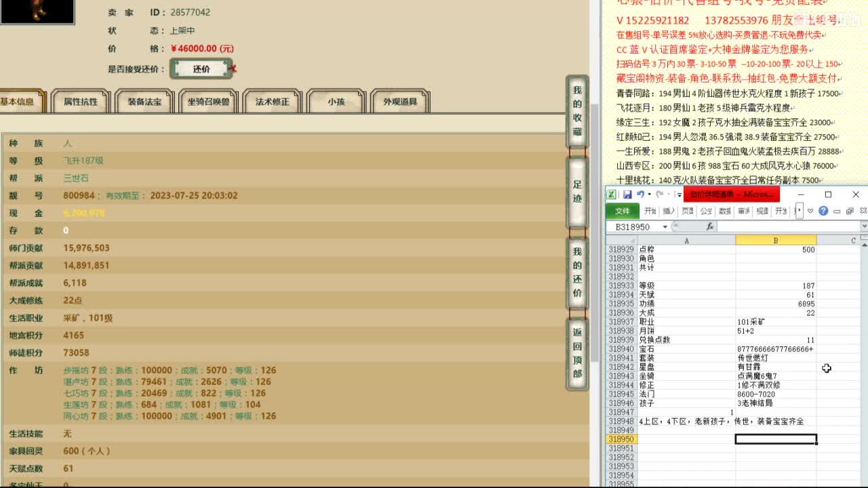Save the workbook using the Save icon
This screenshot has height=488, width=868.
pos(628,195)
